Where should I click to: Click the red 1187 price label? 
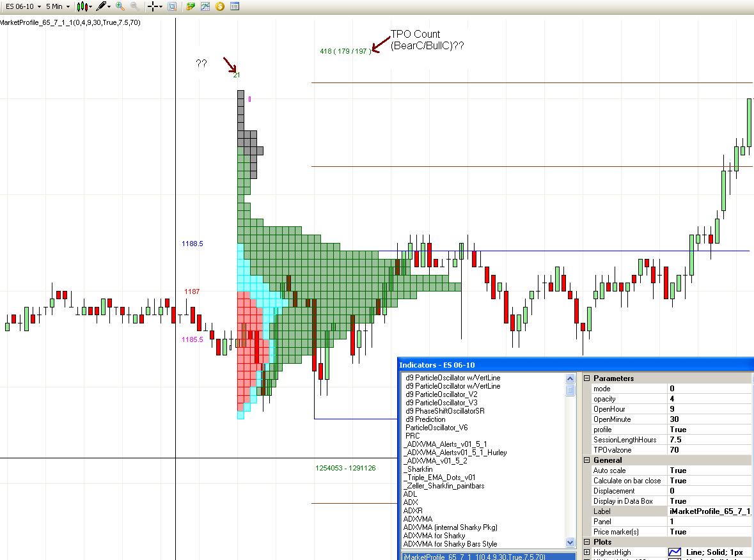pos(192,292)
